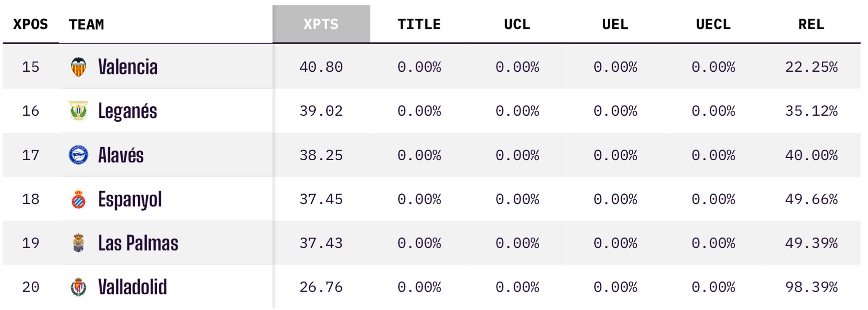Click the Valencia club crest icon
This screenshot has height=310, width=868.
click(x=78, y=67)
